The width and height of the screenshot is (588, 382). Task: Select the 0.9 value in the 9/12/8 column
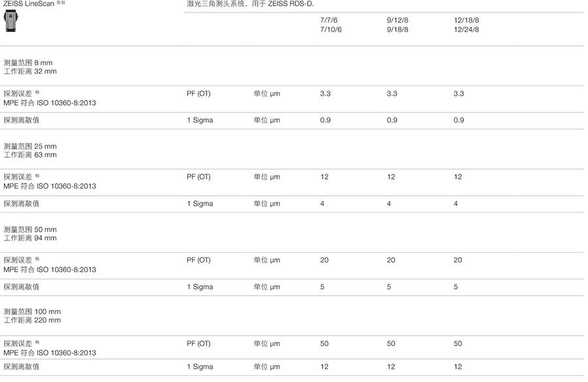coord(392,120)
